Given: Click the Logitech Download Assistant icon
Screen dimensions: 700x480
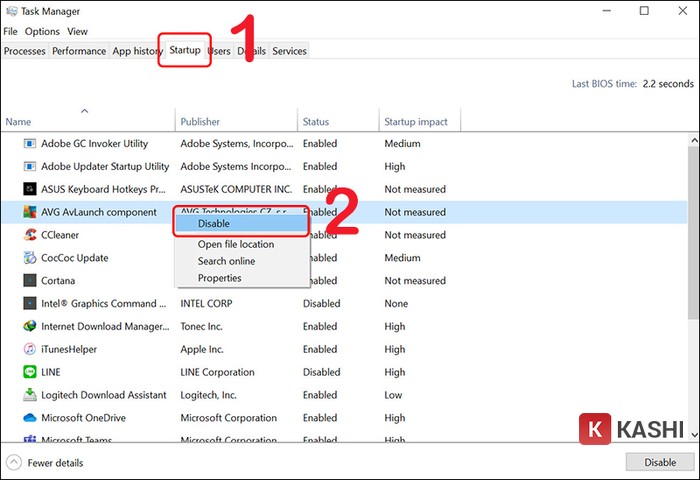Looking at the screenshot, I should coord(29,395).
